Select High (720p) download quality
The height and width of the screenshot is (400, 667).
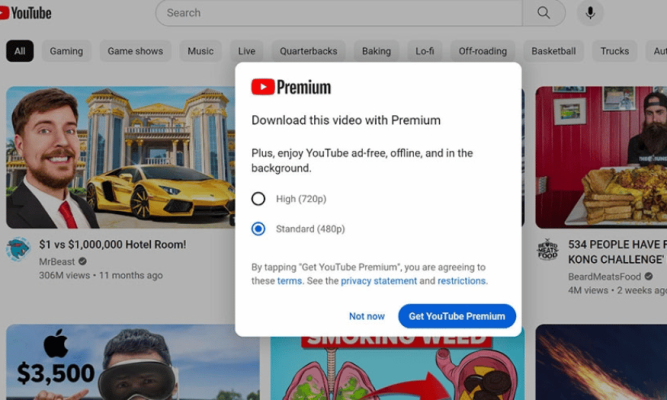tap(259, 199)
